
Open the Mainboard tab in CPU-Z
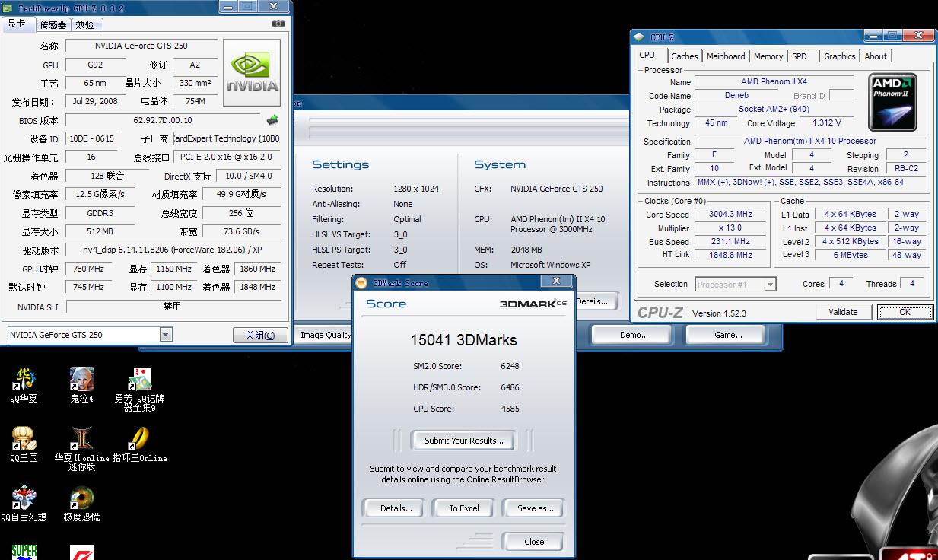[726, 56]
